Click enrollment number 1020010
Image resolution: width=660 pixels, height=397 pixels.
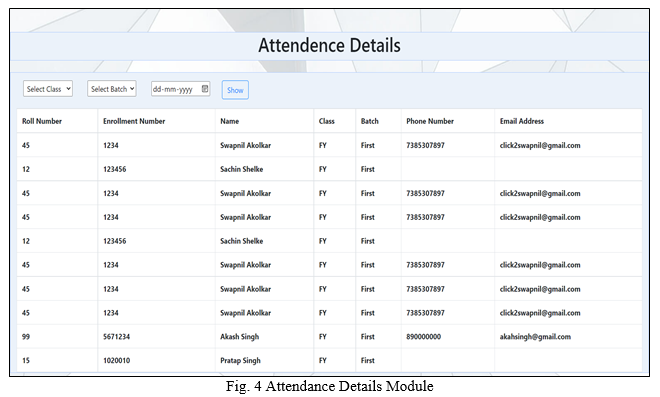point(117,361)
